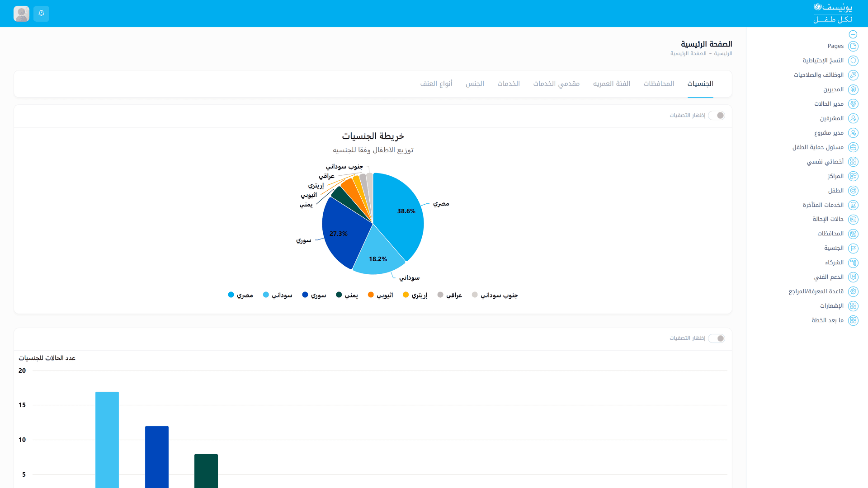Click the قاعدة المعرفة/المراجع icon
Viewport: 868px width, 488px height.
[853, 291]
